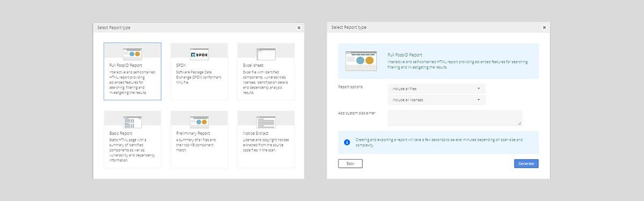Viewport: 644px width, 201px height.
Task: Click the Basic Report preview icon
Action: 132,122
